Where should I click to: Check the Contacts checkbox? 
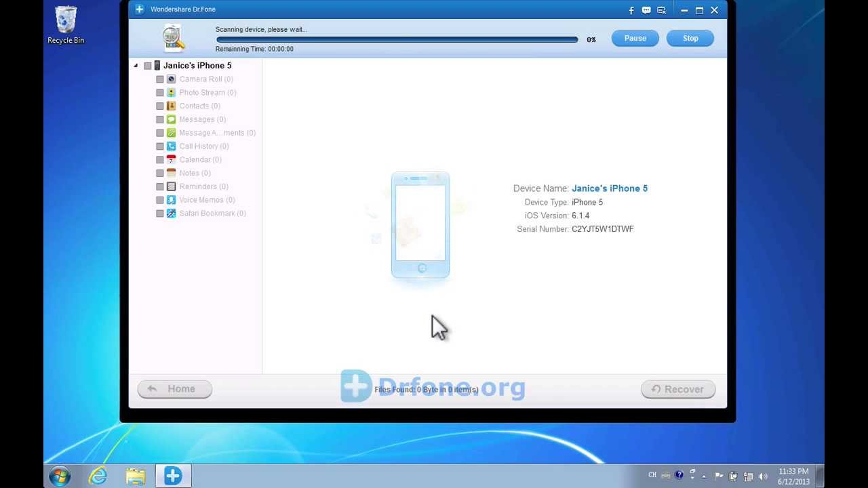click(x=160, y=106)
